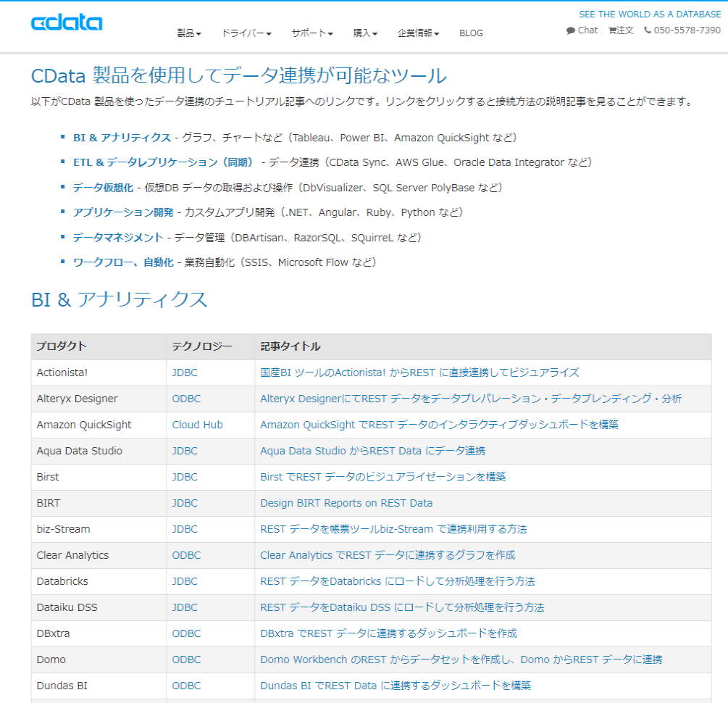
Task: Open the 企業情報 dropdown
Action: [418, 33]
